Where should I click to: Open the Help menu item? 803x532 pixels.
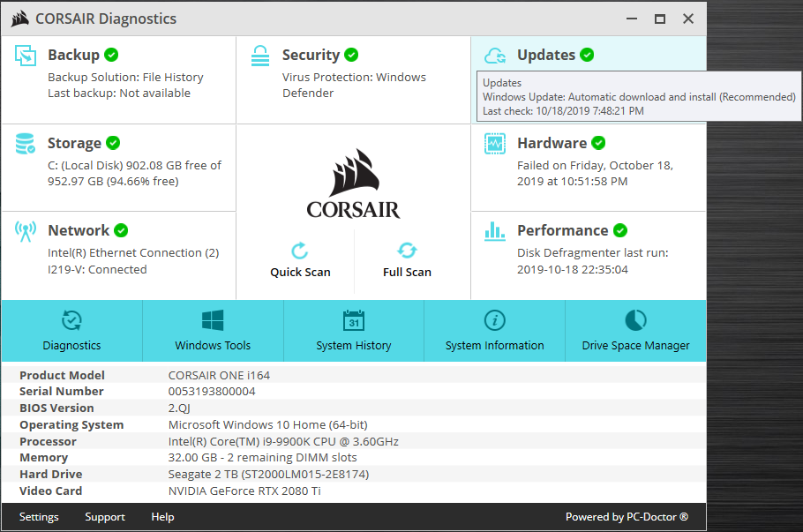[x=163, y=517]
